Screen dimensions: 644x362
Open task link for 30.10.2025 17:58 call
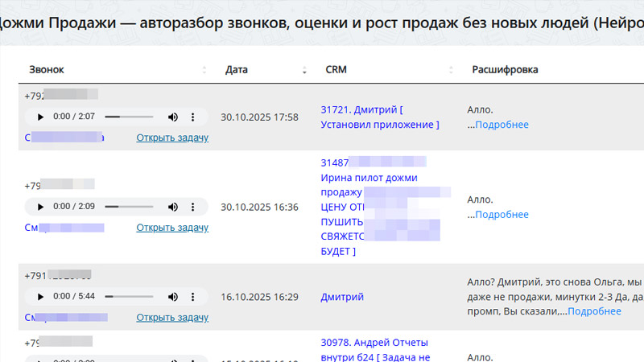pyautogui.click(x=172, y=138)
